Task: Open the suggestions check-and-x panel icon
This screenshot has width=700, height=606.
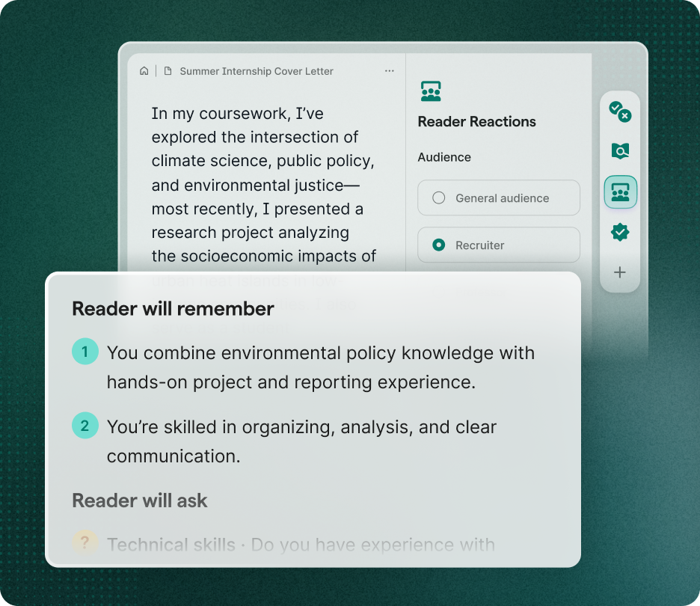Action: [619, 113]
